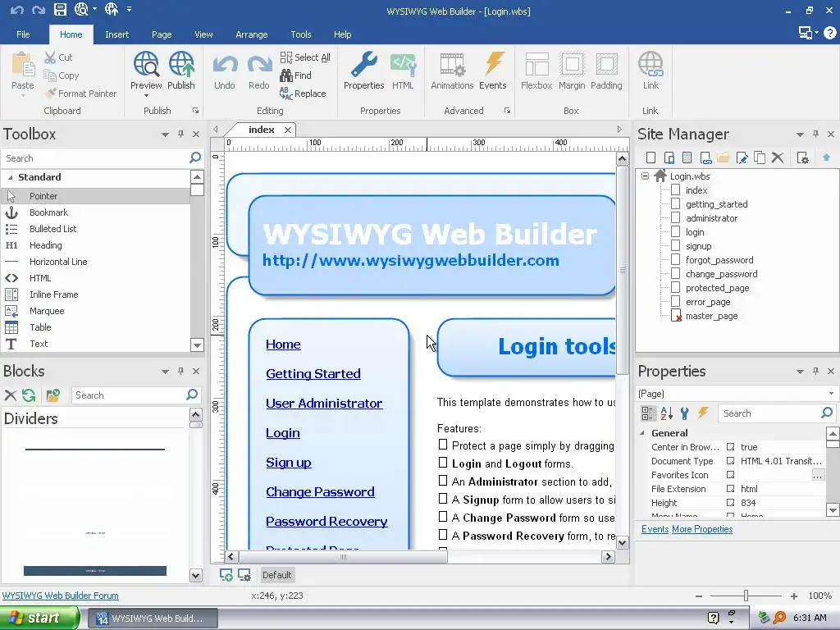Switch to the Tools ribbon tab
The width and height of the screenshot is (840, 630).
pyautogui.click(x=300, y=34)
